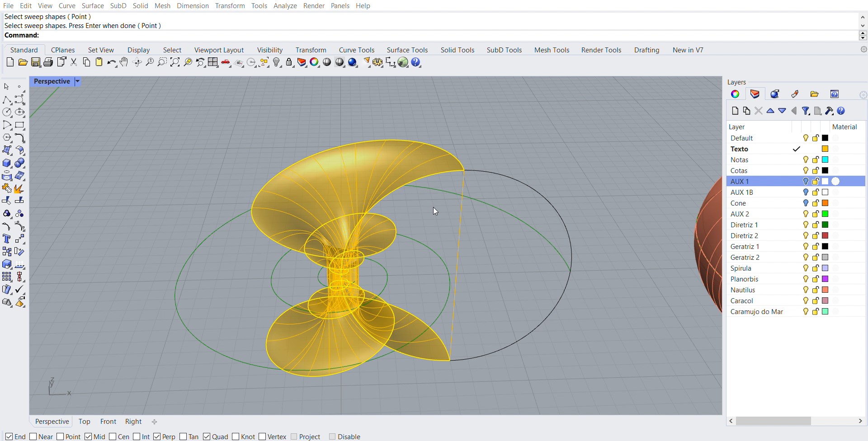Toggle the Knot osnap checkbox
This screenshot has height=441, width=868.
tap(236, 436)
